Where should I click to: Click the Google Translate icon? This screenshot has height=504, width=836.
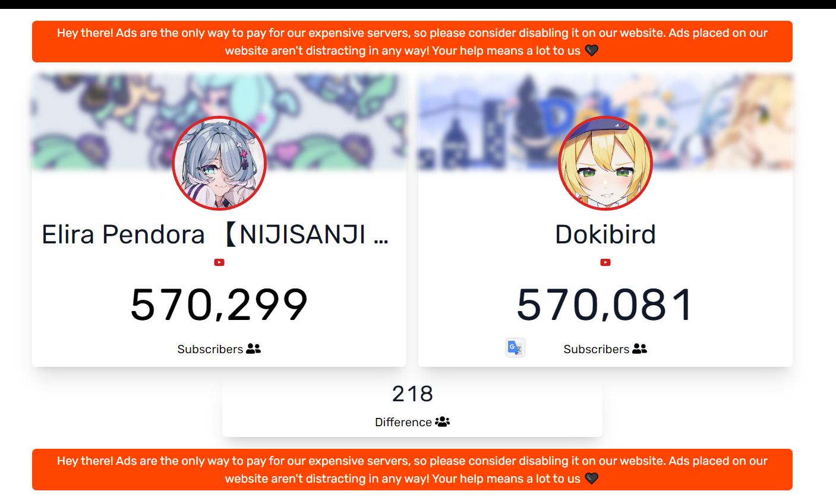point(515,348)
